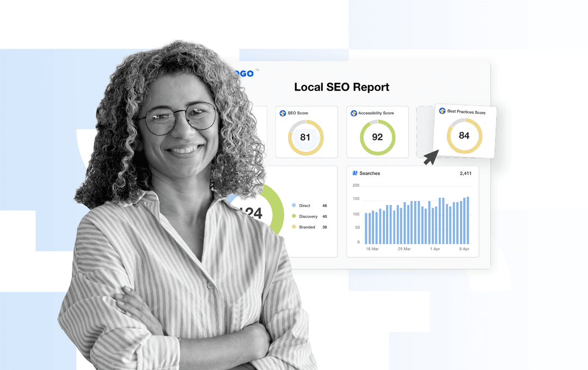Click the SEO Score value 81
The height and width of the screenshot is (370, 588).
pos(307,137)
